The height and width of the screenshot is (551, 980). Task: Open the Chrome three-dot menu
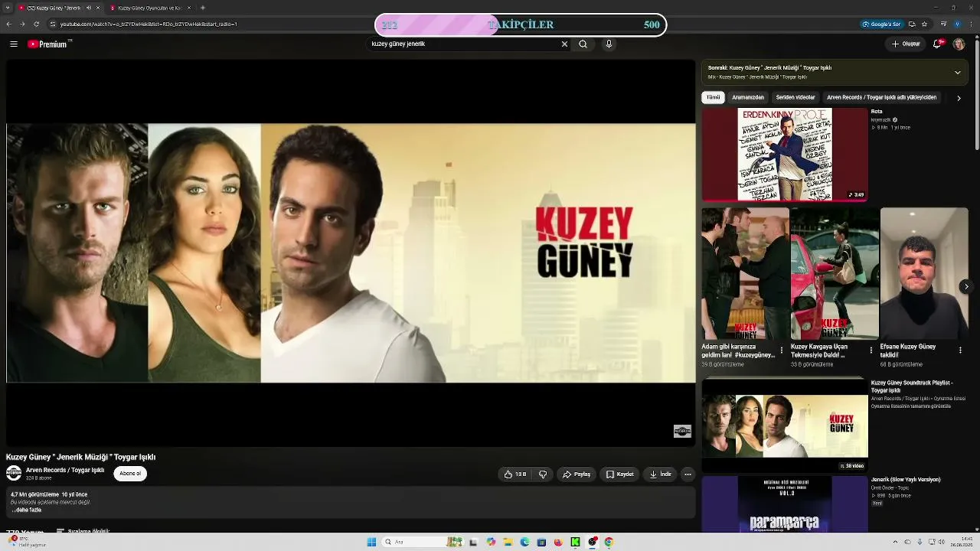tap(971, 24)
